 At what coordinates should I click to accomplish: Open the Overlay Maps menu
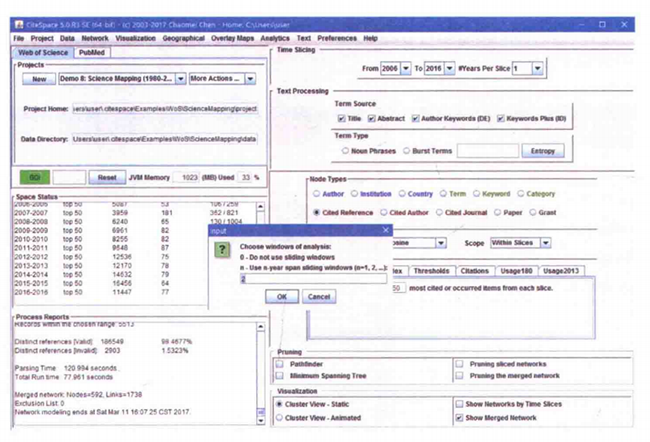[232, 37]
